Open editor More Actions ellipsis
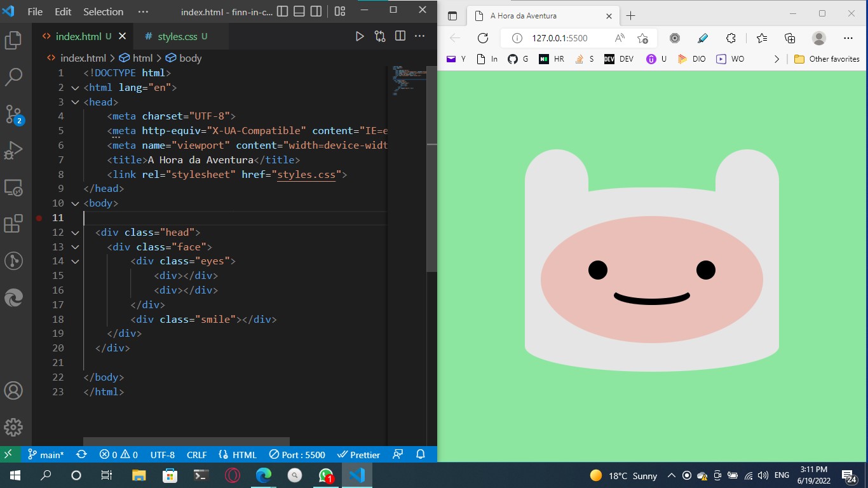The height and width of the screenshot is (488, 868). 419,36
